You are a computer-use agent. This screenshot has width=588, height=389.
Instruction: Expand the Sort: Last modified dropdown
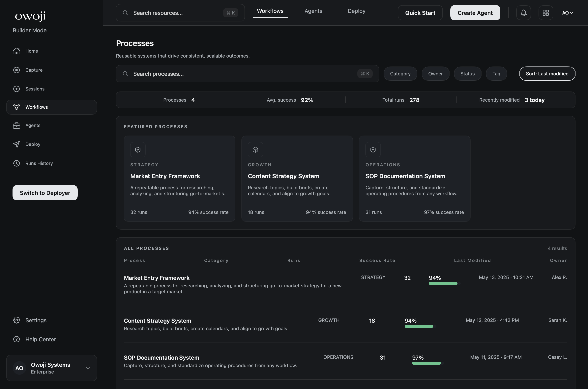[x=547, y=73]
